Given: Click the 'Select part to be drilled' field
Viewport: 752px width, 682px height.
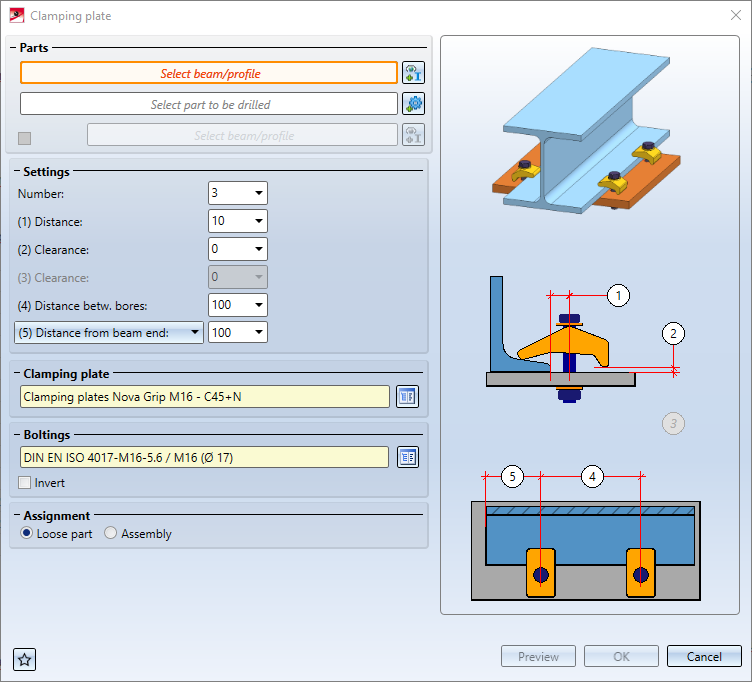Looking at the screenshot, I should 209,104.
